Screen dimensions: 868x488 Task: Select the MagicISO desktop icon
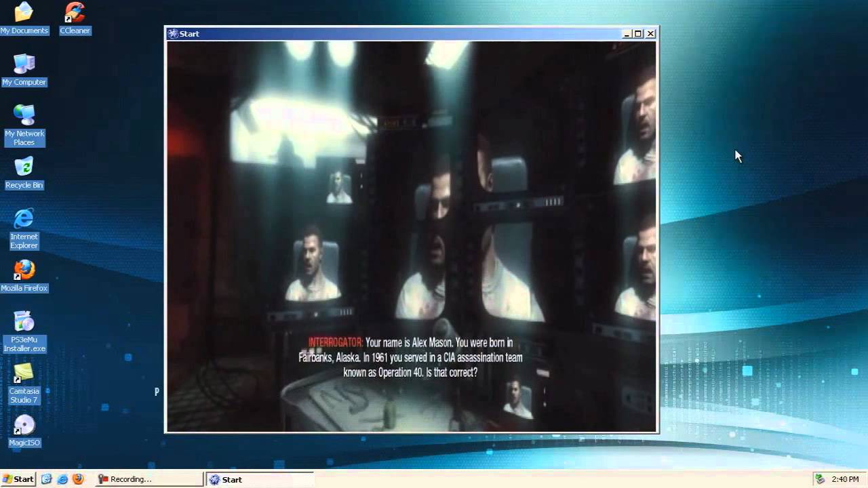click(24, 430)
